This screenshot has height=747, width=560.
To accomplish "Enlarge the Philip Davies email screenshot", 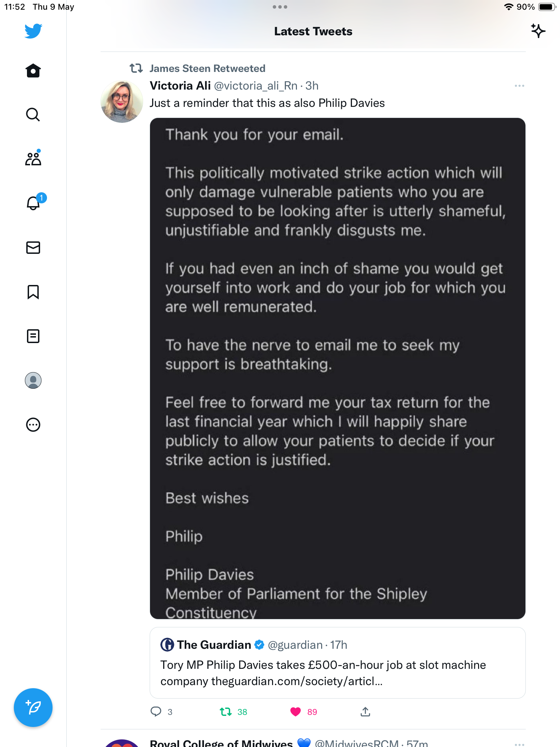I will point(338,368).
